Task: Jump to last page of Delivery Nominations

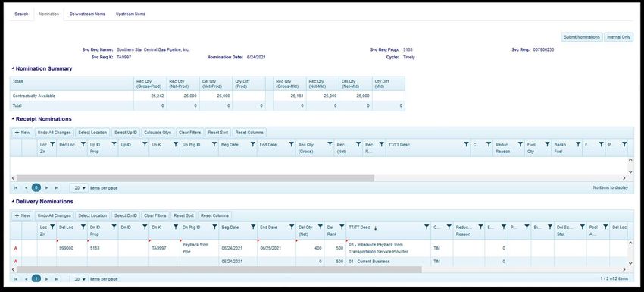Action: click(x=57, y=279)
